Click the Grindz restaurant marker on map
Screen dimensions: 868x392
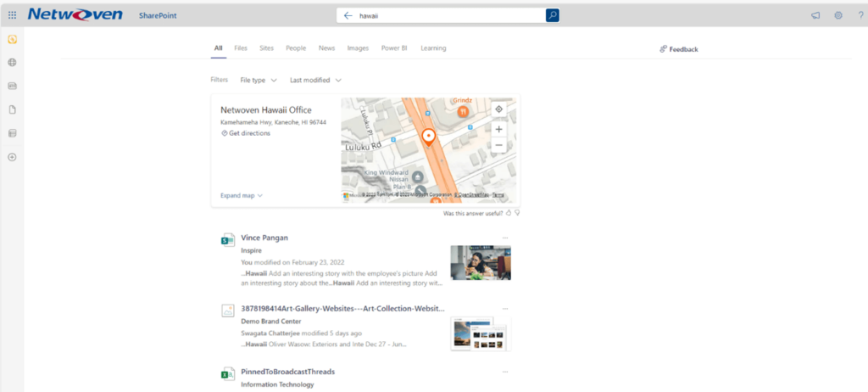pyautogui.click(x=464, y=111)
